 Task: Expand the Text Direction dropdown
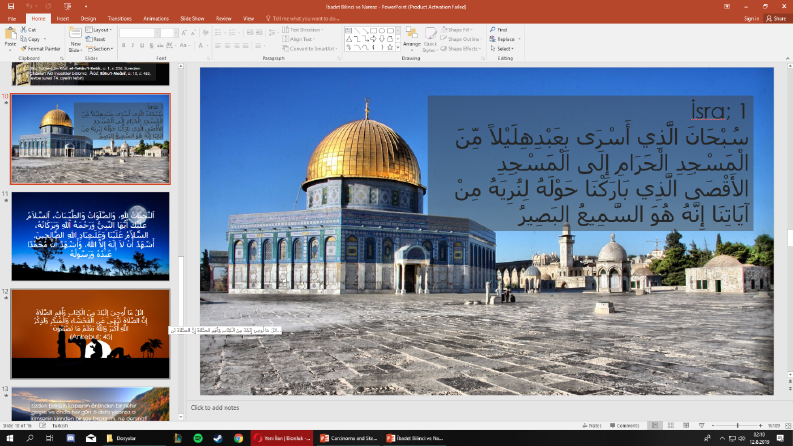tap(302, 30)
